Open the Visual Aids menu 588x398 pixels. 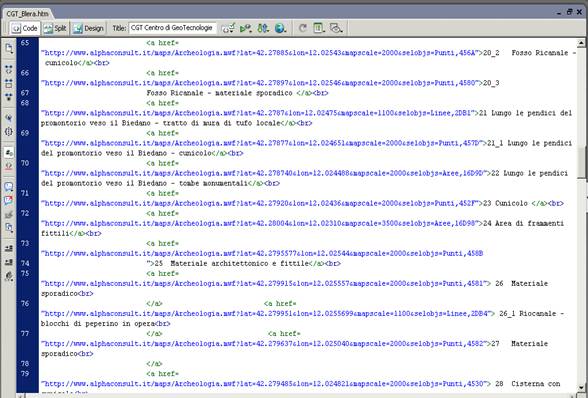pos(336,28)
